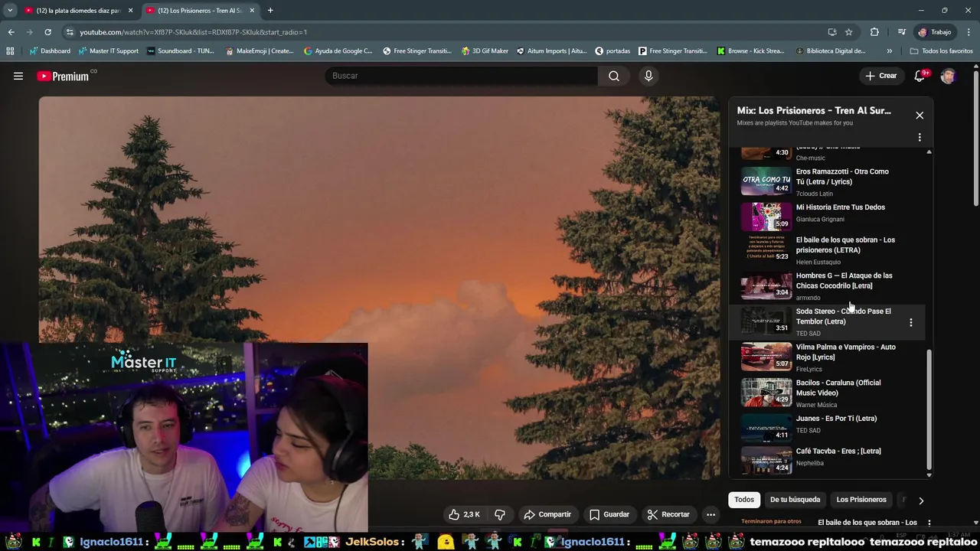
Task: Expand hidden bookmarks chevron
Action: tap(889, 51)
